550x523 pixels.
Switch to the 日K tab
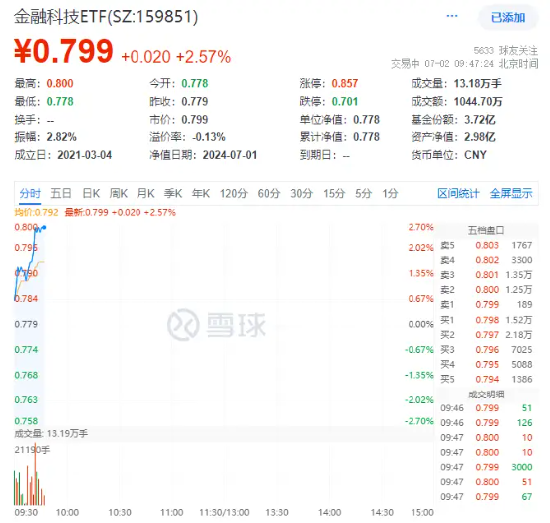click(x=91, y=193)
